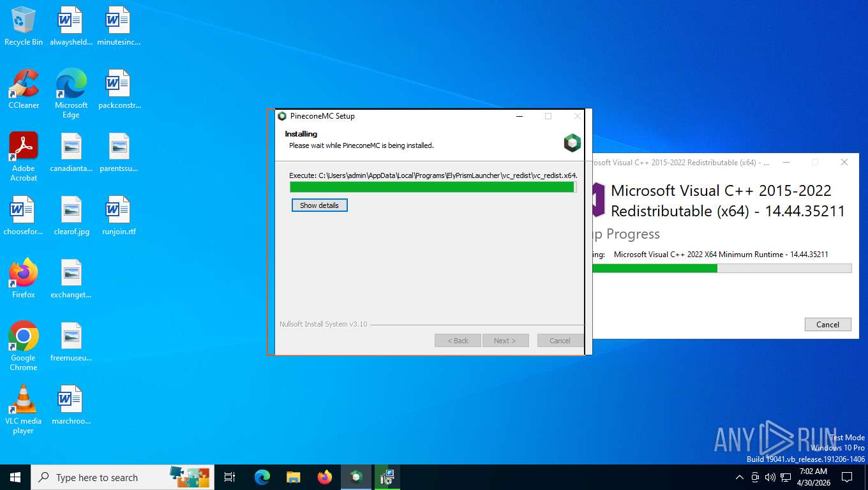Open the clearof.jpg image file
This screenshot has width=868, height=490.
coord(71,216)
